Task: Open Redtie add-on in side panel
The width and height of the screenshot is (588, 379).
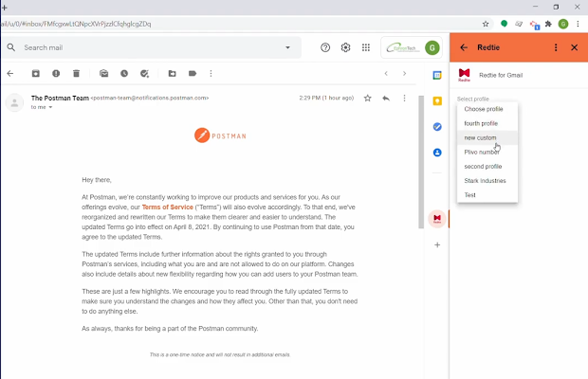Action: tap(437, 219)
